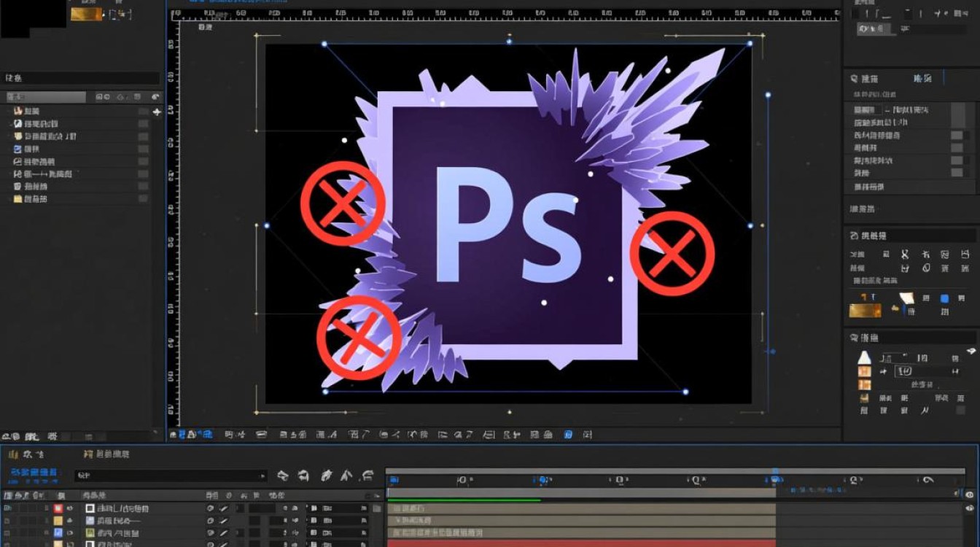Click the white bottle-shaped icon in the lower right panel
Screen dimensions: 980x547
click(865, 357)
